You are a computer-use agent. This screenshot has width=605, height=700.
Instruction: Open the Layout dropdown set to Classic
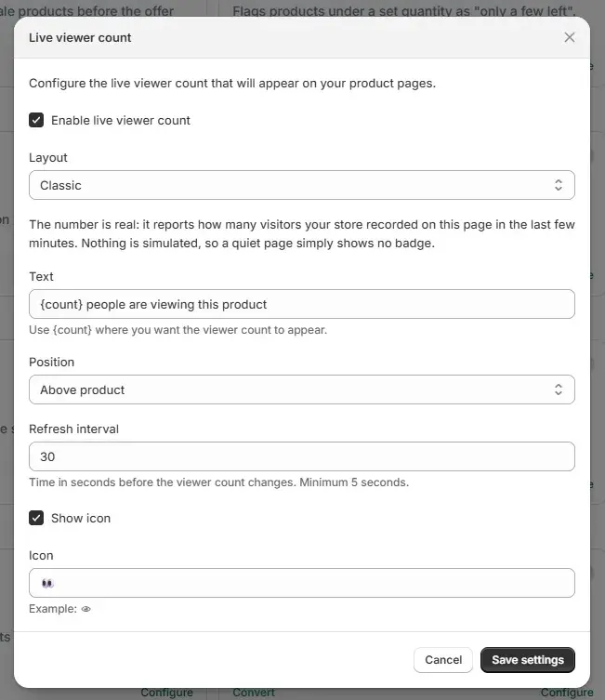click(302, 185)
